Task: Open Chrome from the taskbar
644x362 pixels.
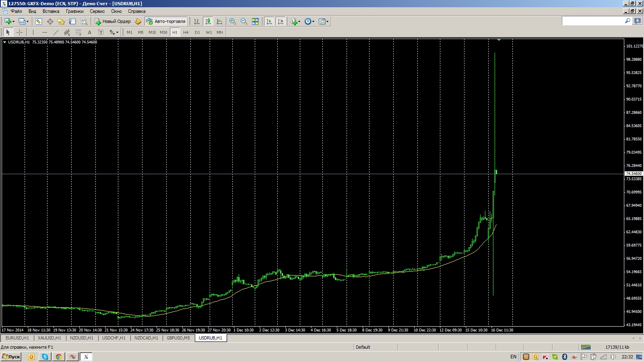Action: (59, 356)
